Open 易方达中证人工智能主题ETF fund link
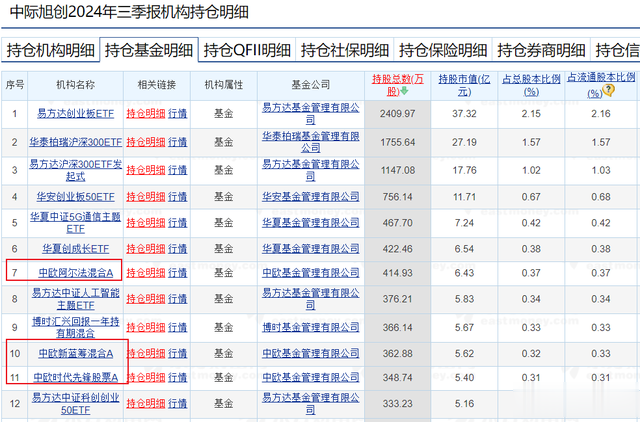Screen dimensions: 640x422 click(x=76, y=299)
